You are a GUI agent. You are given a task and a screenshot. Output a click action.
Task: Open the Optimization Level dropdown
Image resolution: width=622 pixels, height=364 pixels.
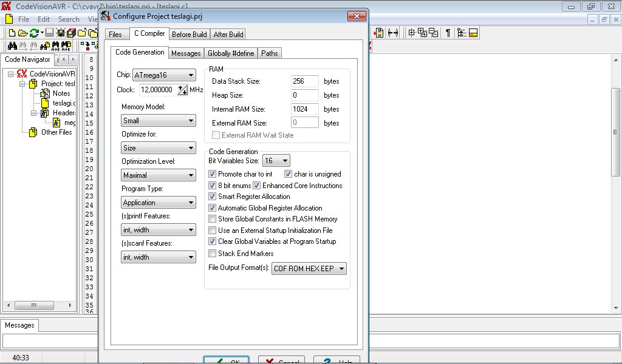click(159, 175)
